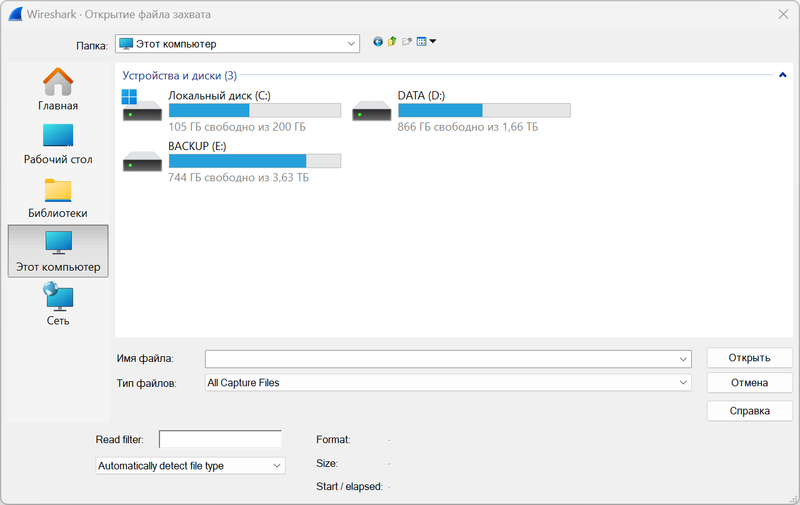The width and height of the screenshot is (800, 505).
Task: Select Этот компьютер in the sidebar
Action: point(58,251)
